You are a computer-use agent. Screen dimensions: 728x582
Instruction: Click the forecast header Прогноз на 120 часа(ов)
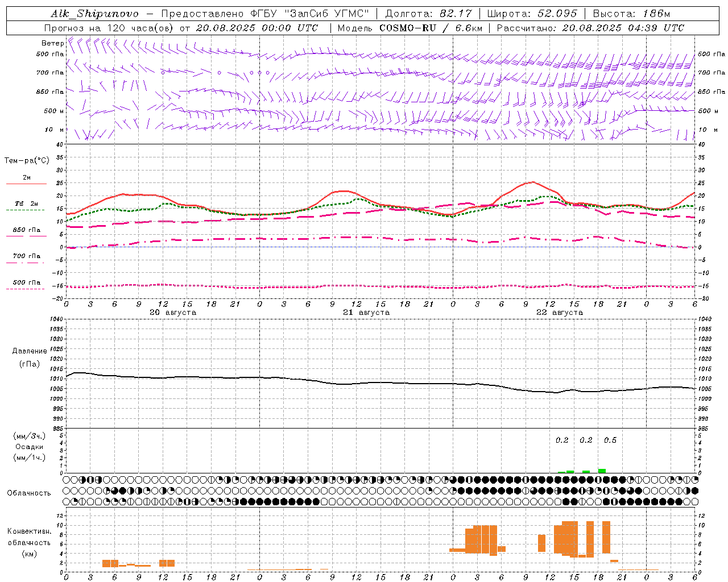click(110, 28)
